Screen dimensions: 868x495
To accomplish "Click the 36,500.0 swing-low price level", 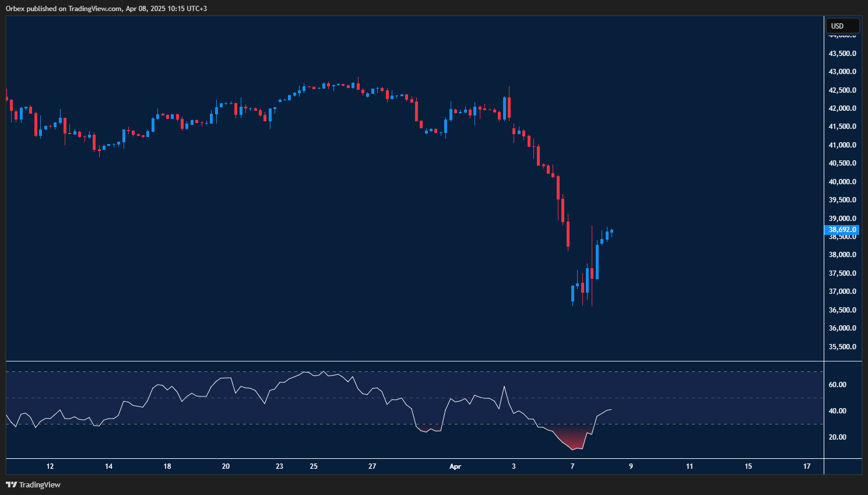I will coord(841,310).
